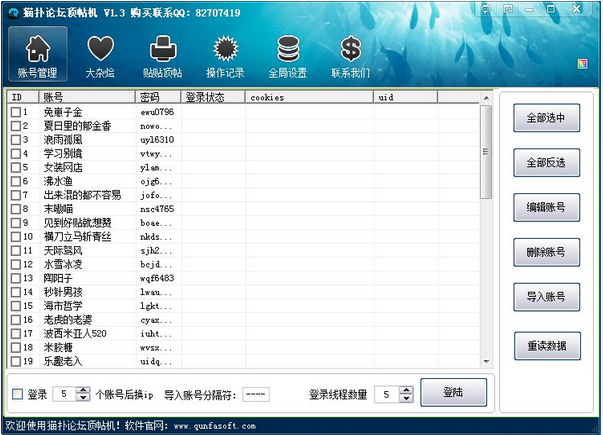Click the app logo in title bar
Screen dimensions: 603x435
pyautogui.click(x=11, y=10)
